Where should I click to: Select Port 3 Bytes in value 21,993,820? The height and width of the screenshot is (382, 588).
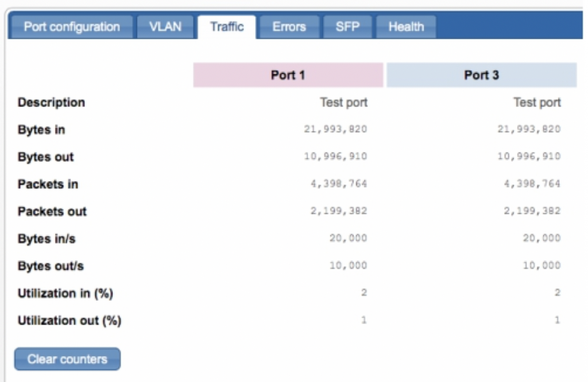click(x=529, y=129)
